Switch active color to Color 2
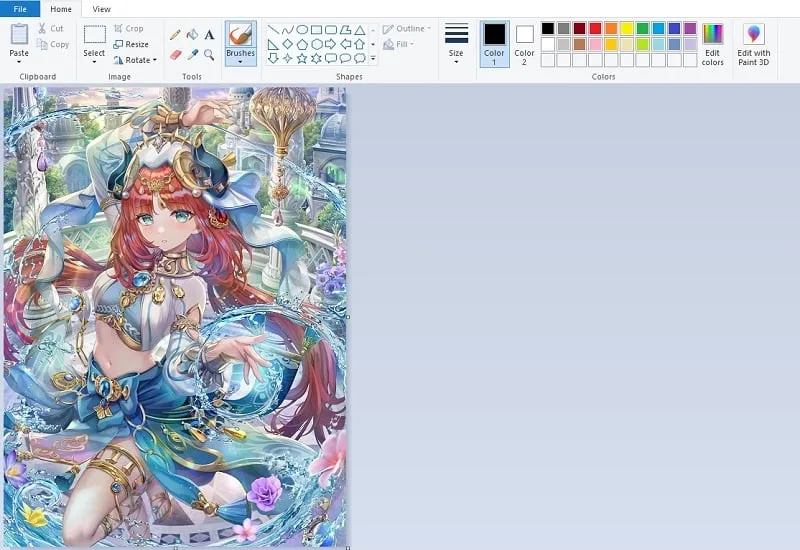This screenshot has height=550, width=800. pyautogui.click(x=525, y=44)
